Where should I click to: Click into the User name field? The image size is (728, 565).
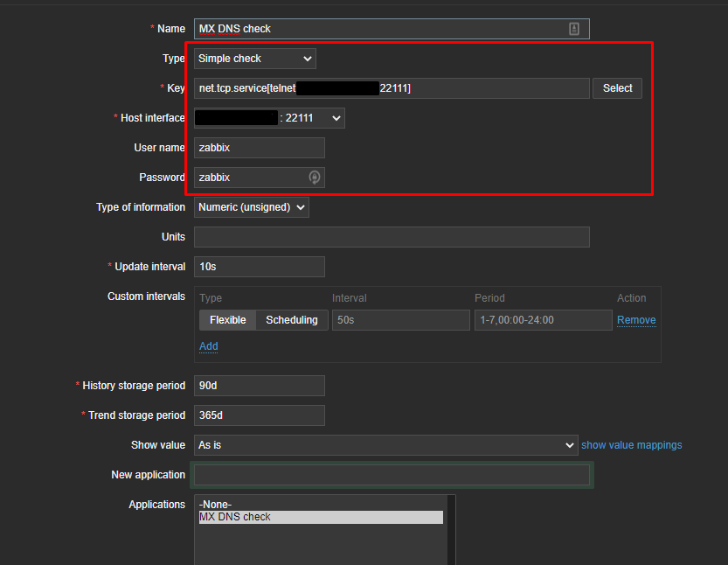259,148
